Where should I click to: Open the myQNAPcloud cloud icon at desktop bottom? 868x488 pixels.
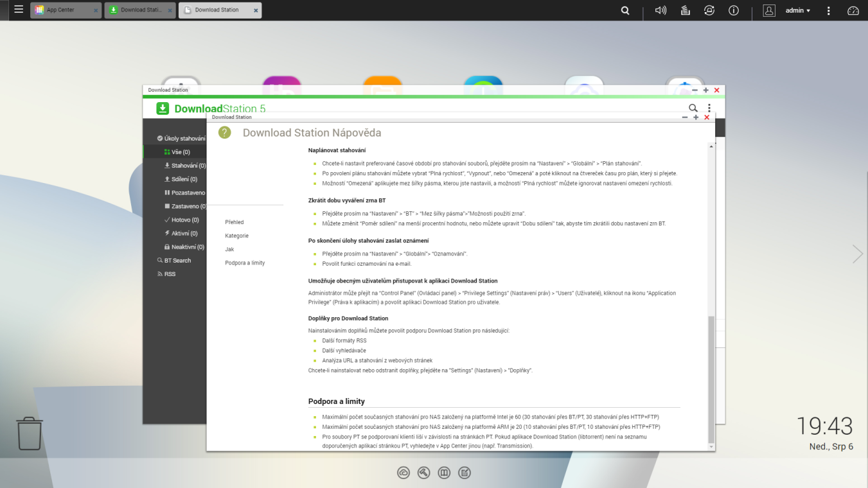(x=403, y=473)
